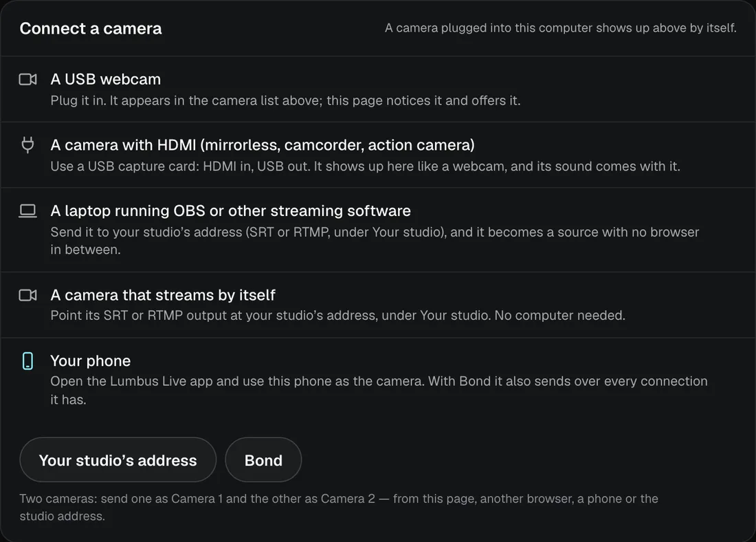Select A camera that streams by itself heading
Image resolution: width=756 pixels, height=542 pixels.
point(163,295)
